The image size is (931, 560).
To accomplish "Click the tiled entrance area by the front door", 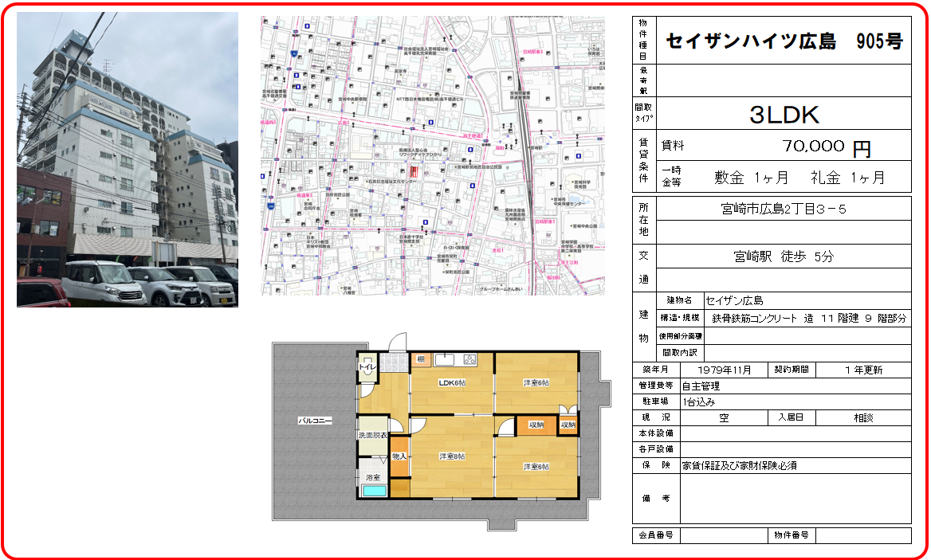I will (393, 362).
